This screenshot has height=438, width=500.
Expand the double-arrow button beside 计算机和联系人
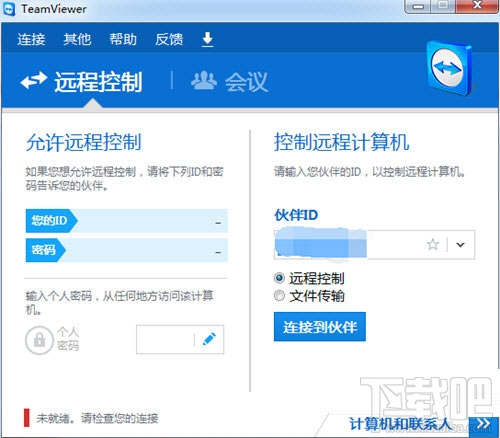click(484, 425)
